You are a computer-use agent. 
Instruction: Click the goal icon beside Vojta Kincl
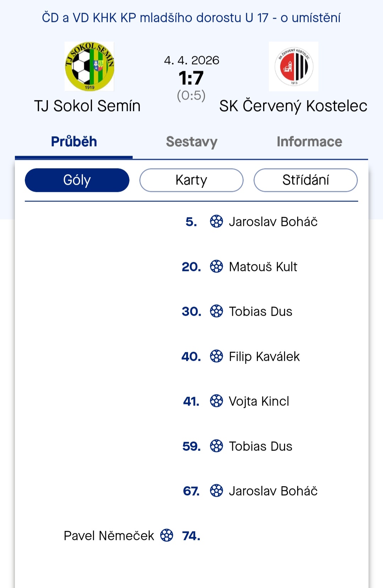[217, 401]
